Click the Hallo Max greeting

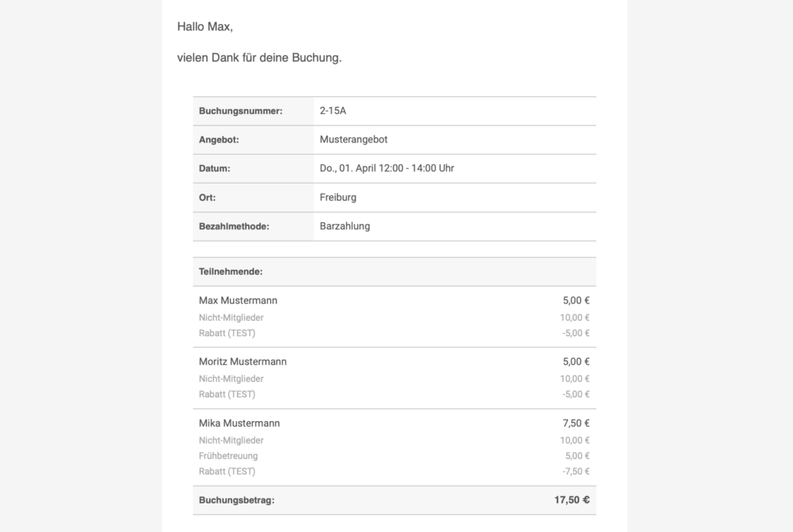click(x=204, y=27)
